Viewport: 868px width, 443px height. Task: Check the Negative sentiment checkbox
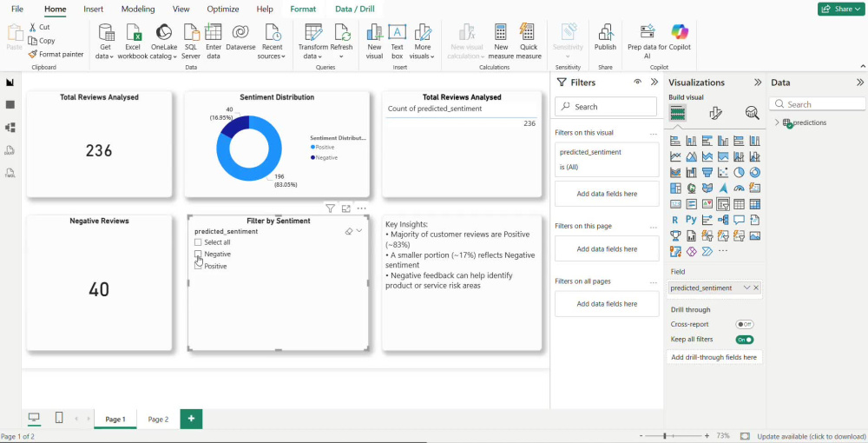pos(198,255)
